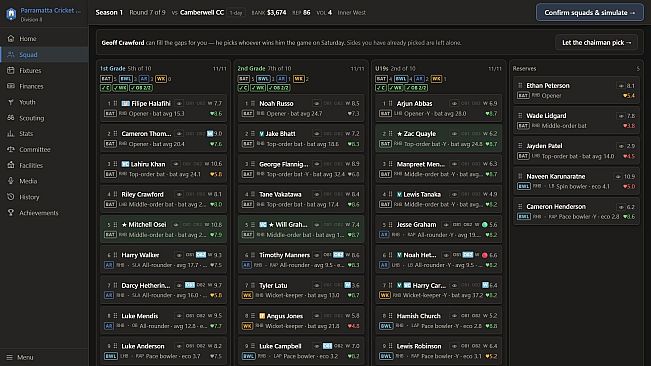Grab the drag handle for Ethan Peterson

click(x=520, y=85)
